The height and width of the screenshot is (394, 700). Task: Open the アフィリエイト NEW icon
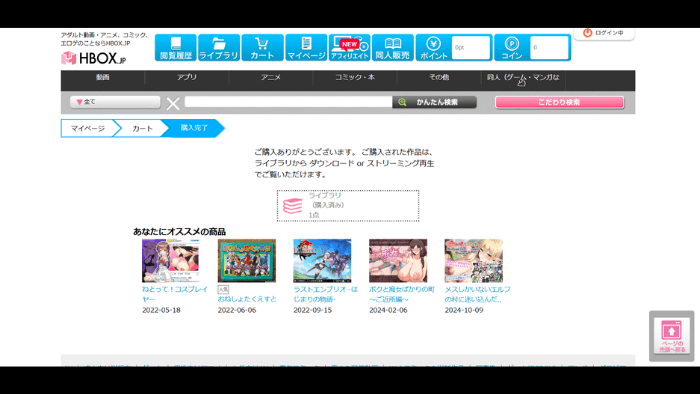point(350,47)
